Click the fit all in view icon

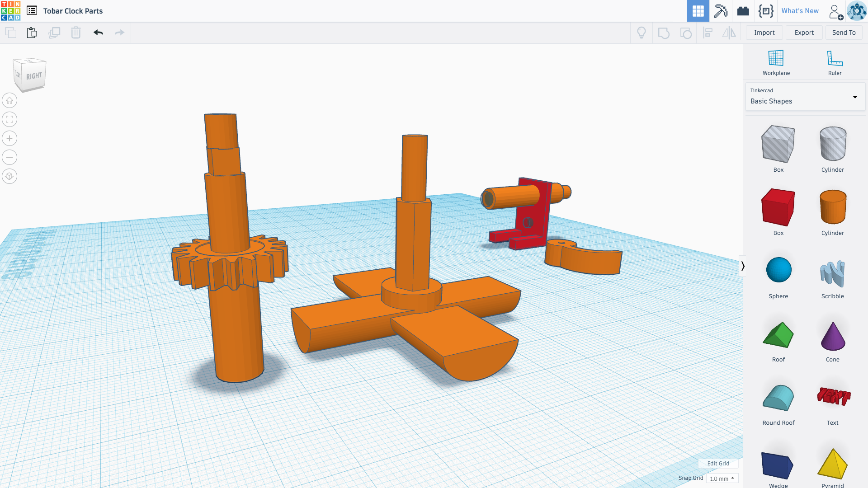(9, 119)
